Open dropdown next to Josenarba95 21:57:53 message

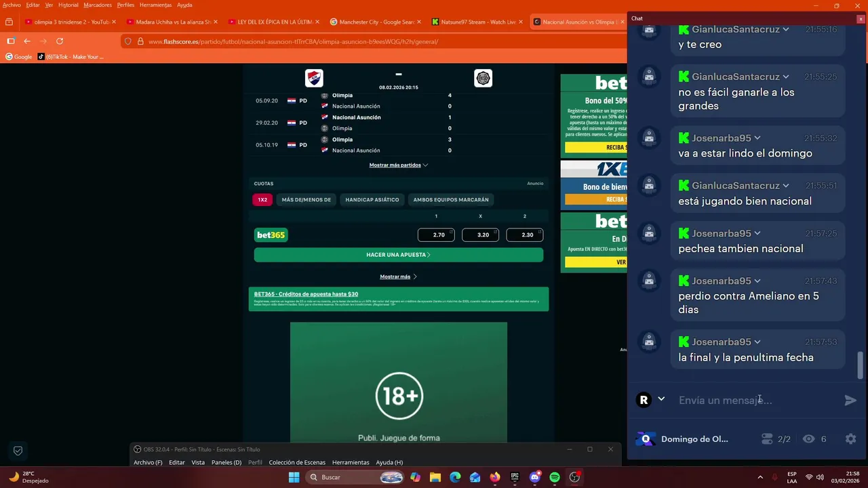point(757,342)
